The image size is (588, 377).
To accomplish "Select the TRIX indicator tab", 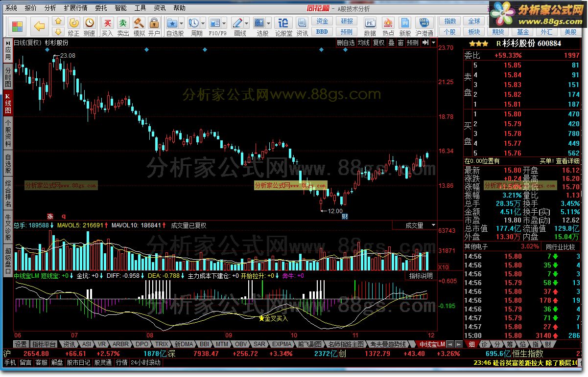I will coord(162,344).
